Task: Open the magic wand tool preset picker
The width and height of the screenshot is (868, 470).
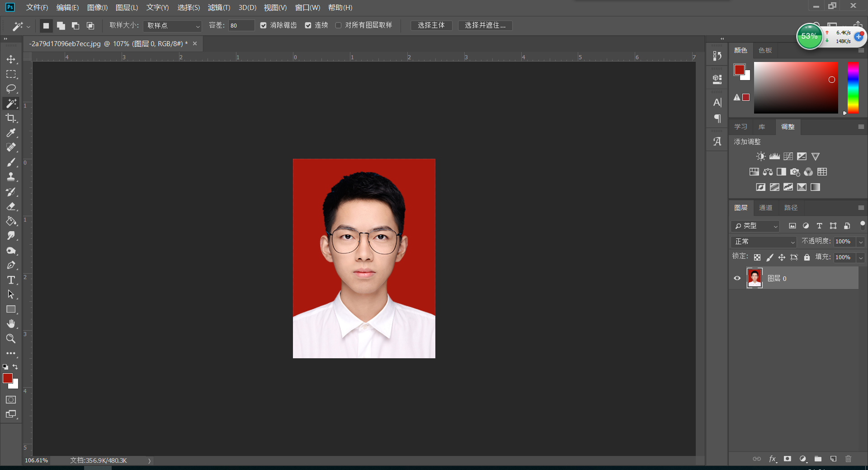Action: coord(21,26)
